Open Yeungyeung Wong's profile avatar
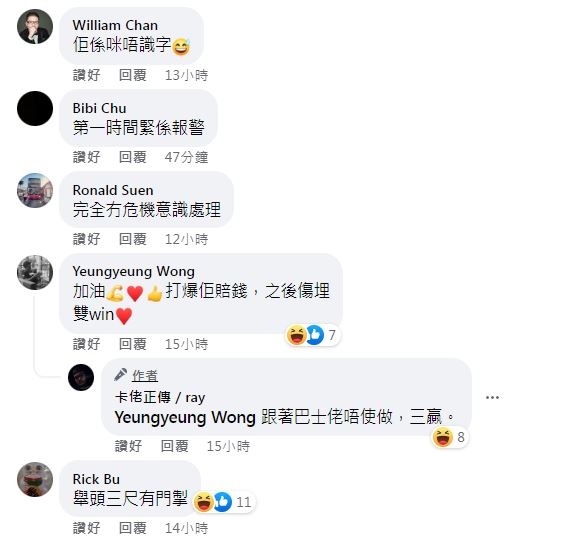 tap(35, 272)
